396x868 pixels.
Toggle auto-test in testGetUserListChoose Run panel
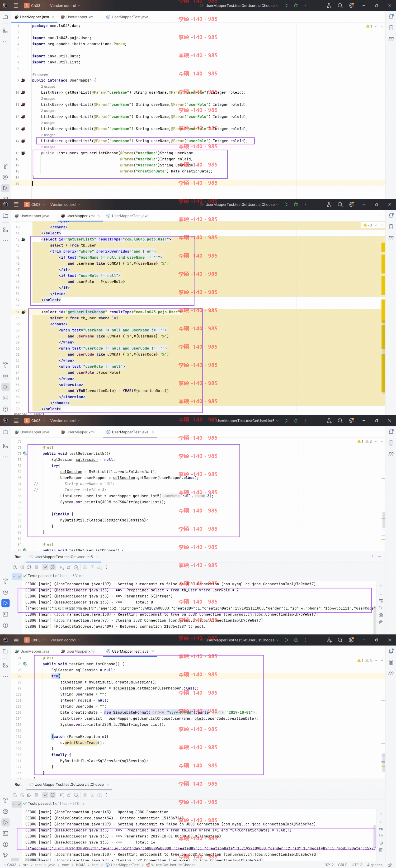29,795
